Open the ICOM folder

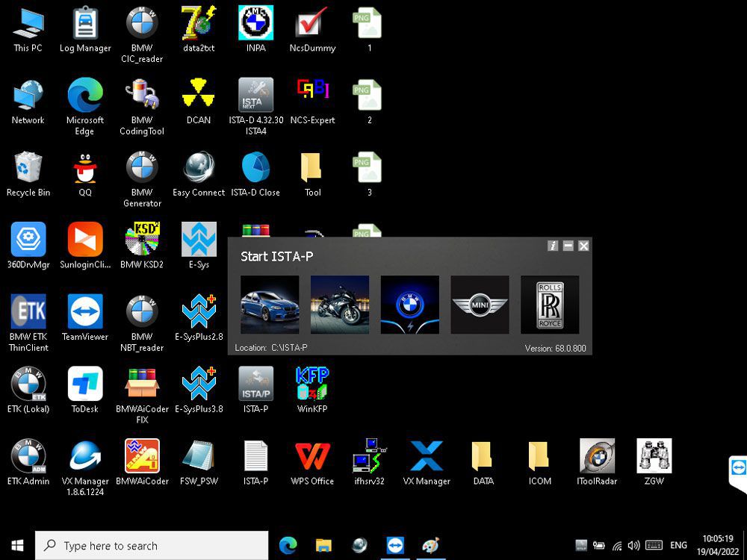click(x=540, y=463)
